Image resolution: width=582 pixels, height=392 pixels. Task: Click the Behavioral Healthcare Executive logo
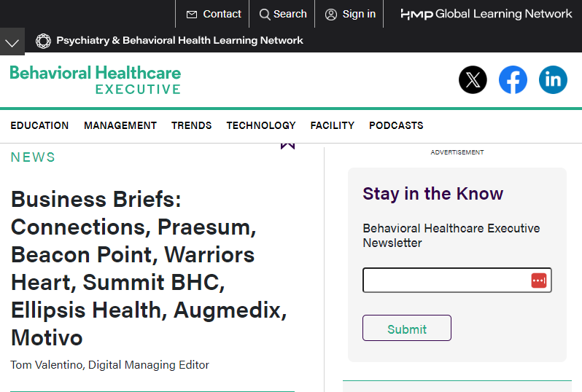[96, 79]
